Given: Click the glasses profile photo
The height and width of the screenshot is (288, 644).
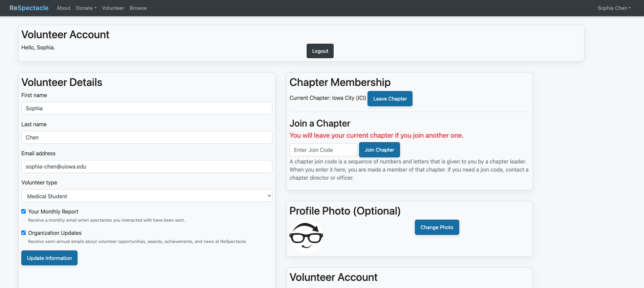Looking at the screenshot, I should [x=306, y=237].
